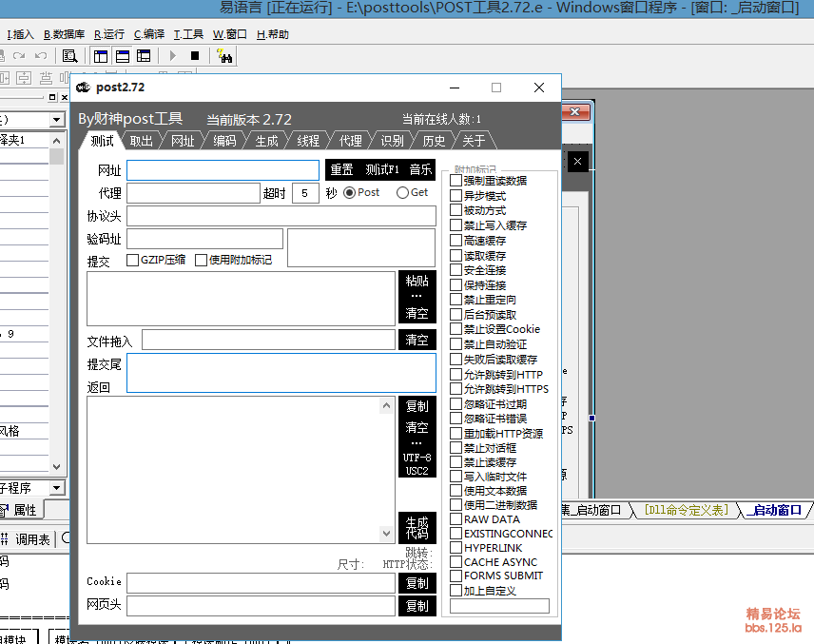814x644 pixels.
Task: Click the stop program toolbar icon
Action: (x=195, y=56)
